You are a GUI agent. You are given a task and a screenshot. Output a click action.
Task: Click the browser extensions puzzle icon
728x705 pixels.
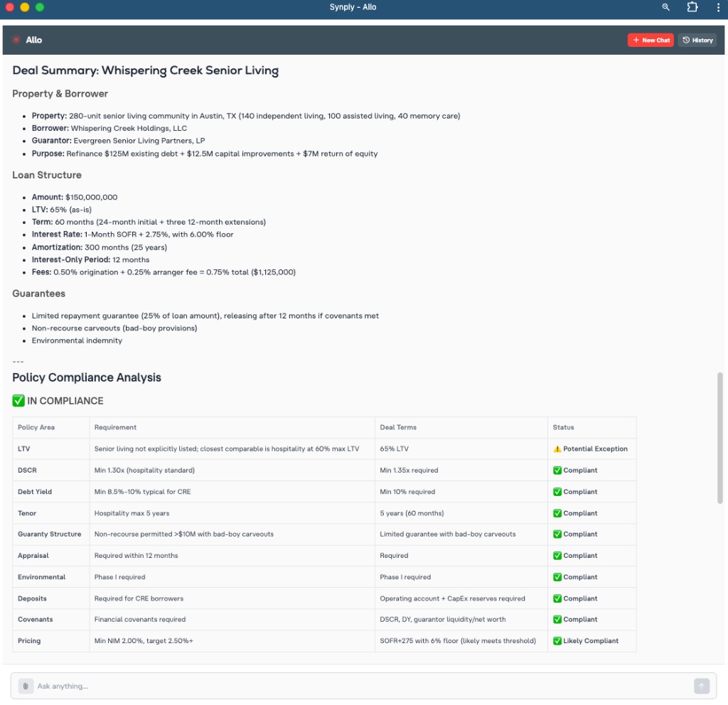coord(692,7)
